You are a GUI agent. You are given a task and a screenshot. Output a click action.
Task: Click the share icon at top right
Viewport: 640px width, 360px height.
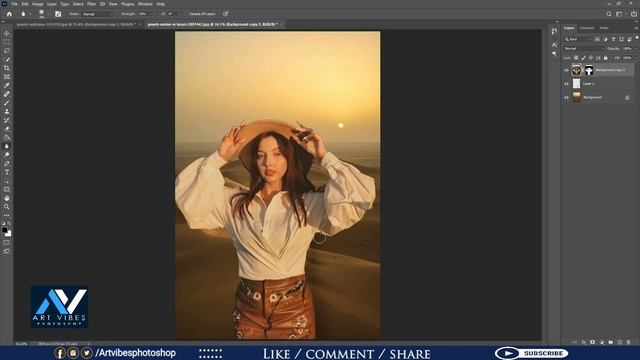point(633,14)
